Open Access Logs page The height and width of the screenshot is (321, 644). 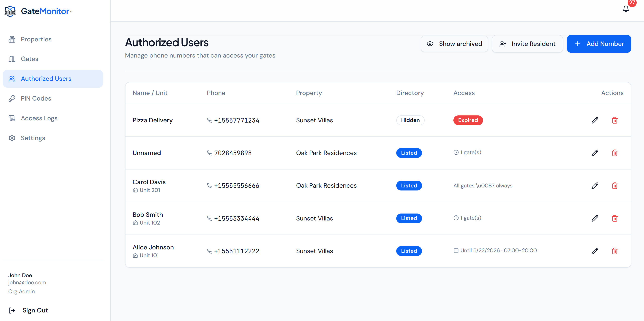[53, 118]
